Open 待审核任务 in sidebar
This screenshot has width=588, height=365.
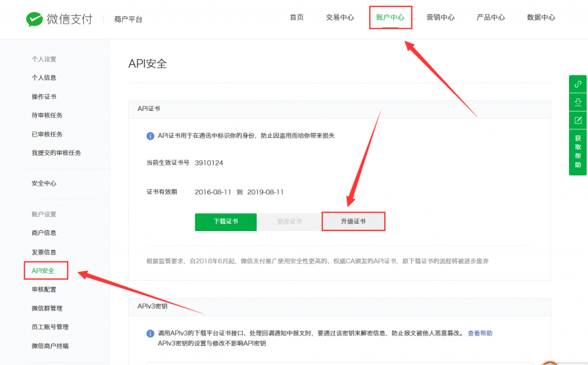coord(47,116)
